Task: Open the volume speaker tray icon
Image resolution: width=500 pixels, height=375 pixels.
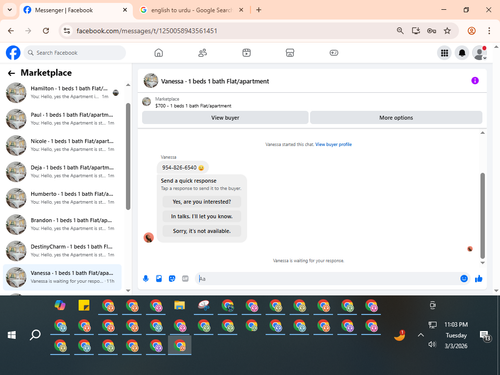Action: [432, 344]
